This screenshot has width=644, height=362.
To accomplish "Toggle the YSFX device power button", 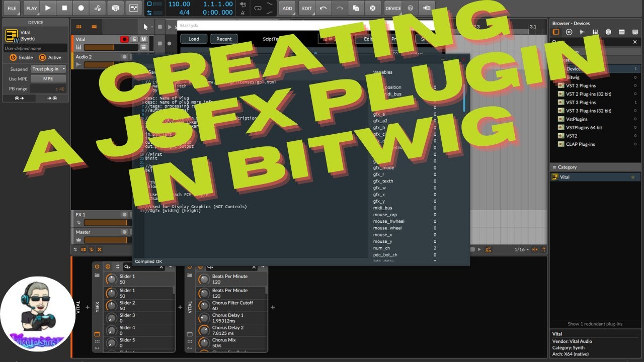I will [x=97, y=266].
